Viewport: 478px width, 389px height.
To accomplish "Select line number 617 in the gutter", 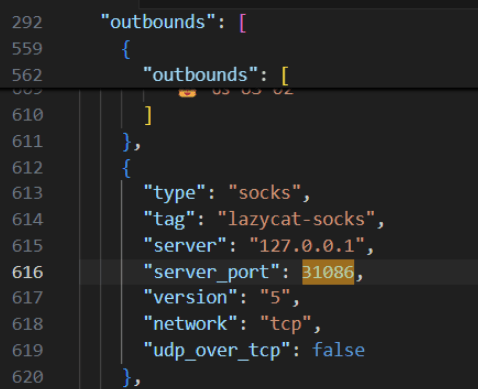I will (x=27, y=297).
